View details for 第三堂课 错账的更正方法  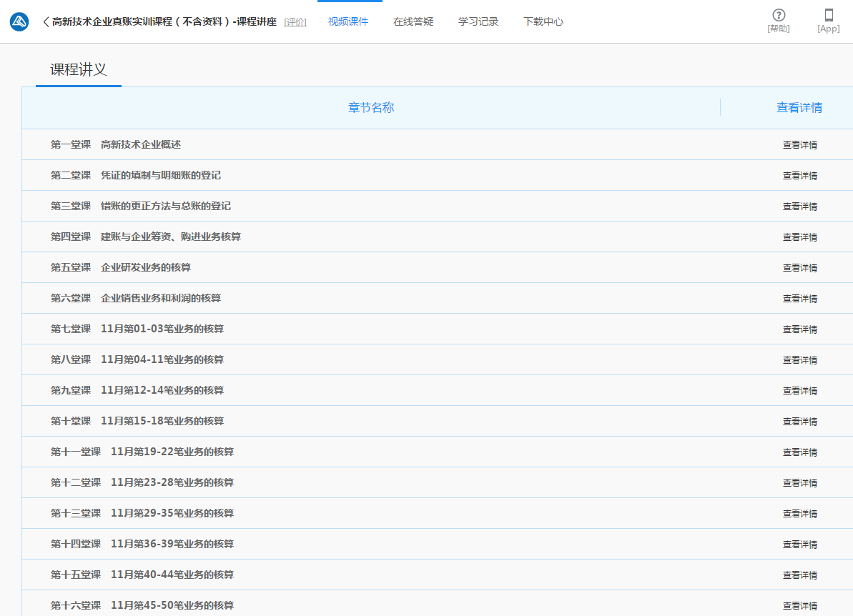click(x=799, y=207)
